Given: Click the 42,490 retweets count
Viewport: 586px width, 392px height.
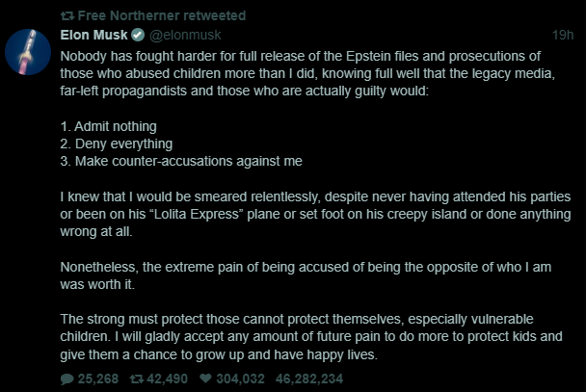Looking at the screenshot, I should pyautogui.click(x=166, y=379).
